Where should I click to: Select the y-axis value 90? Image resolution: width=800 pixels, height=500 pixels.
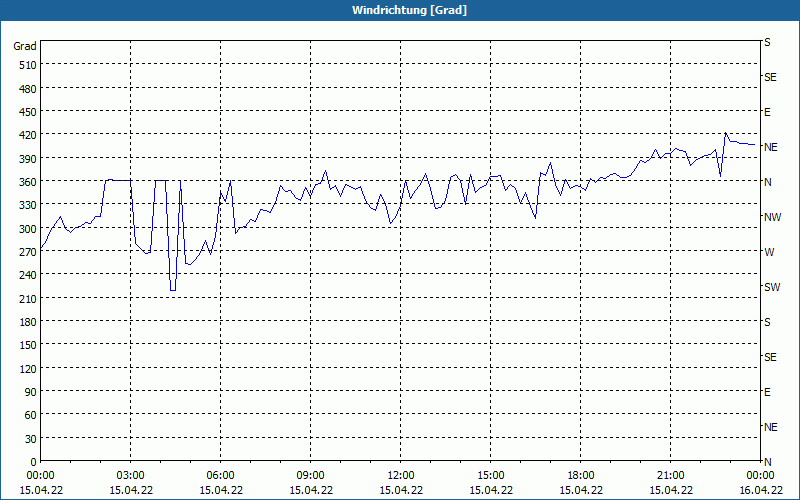[31, 392]
